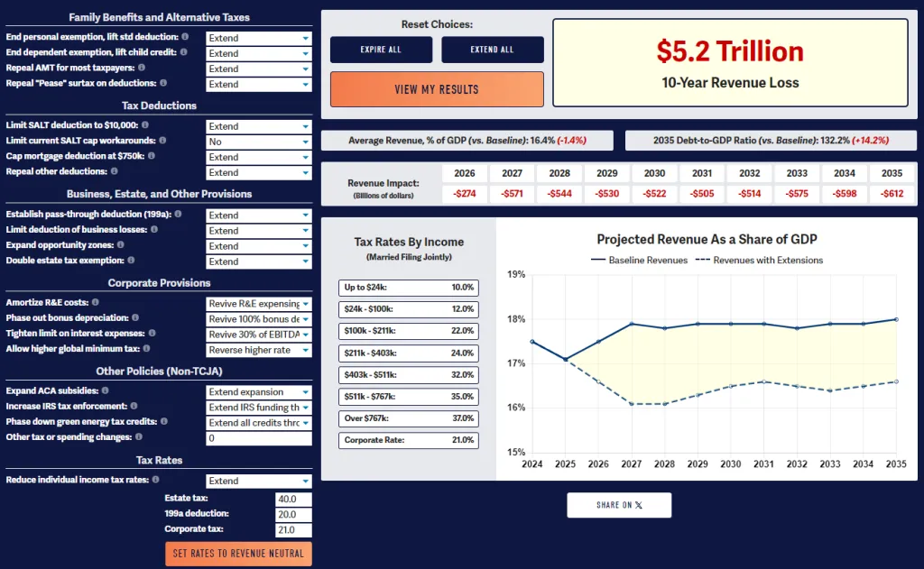
Task: Click the 2035 revenue impact -$612 cell
Action: click(x=892, y=194)
